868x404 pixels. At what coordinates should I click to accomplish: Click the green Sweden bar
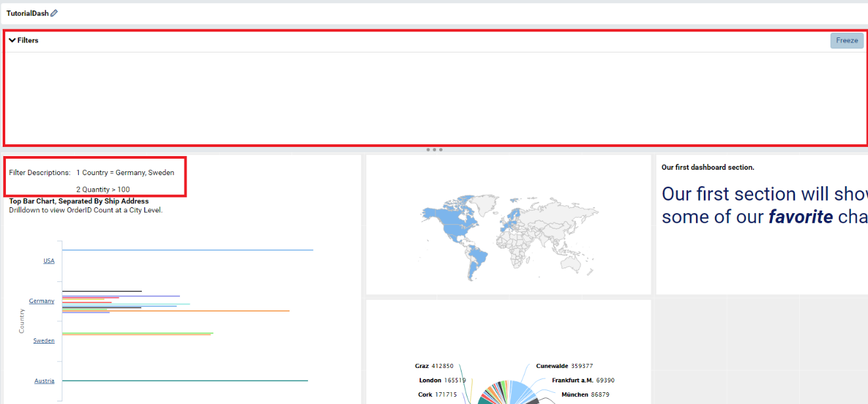(138, 333)
